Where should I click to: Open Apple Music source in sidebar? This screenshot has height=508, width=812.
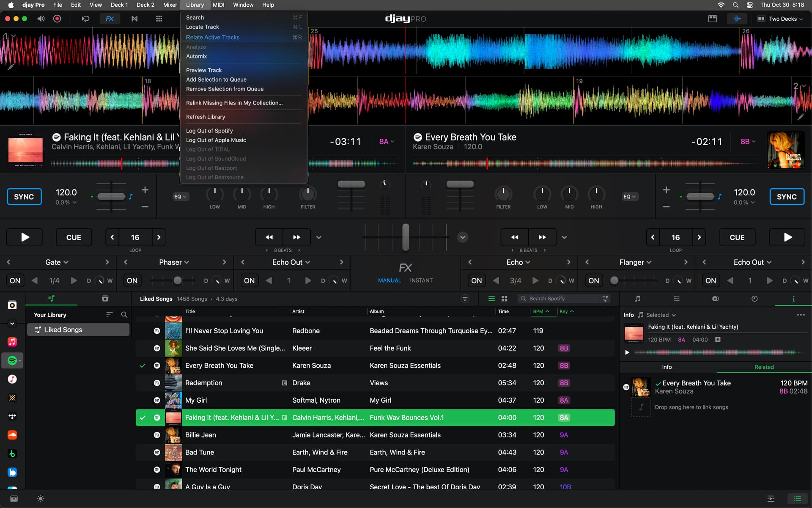coord(12,342)
